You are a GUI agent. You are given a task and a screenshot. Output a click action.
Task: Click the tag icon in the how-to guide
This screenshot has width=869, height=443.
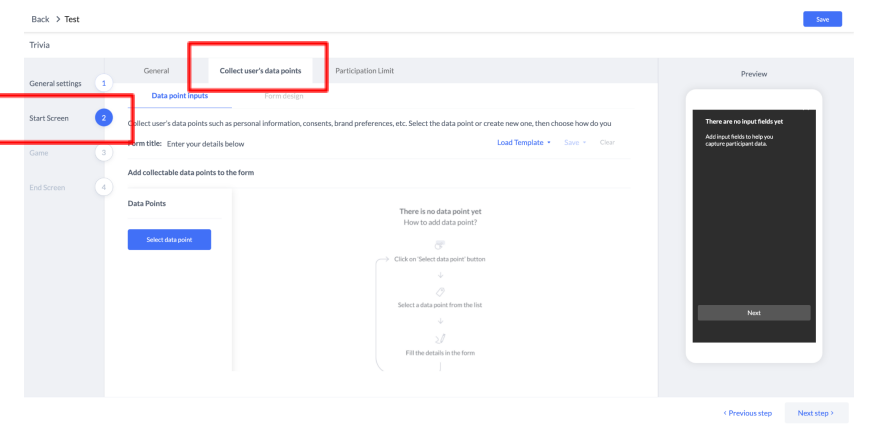pyautogui.click(x=440, y=291)
